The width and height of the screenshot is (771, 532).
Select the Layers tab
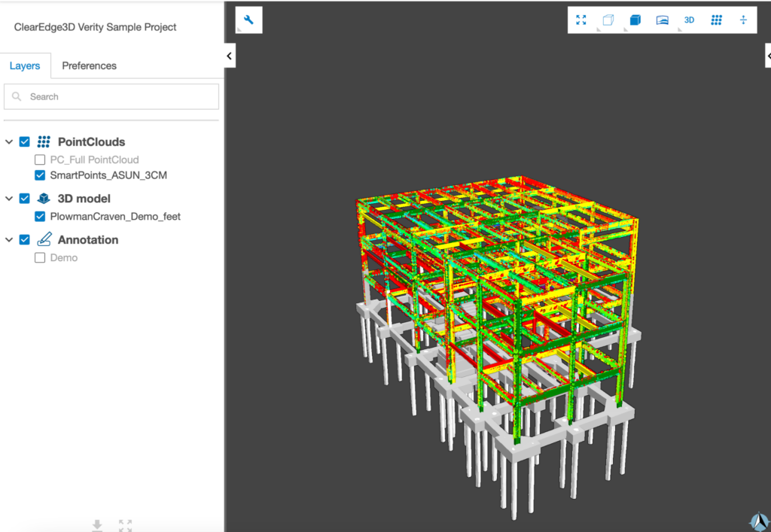[25, 65]
